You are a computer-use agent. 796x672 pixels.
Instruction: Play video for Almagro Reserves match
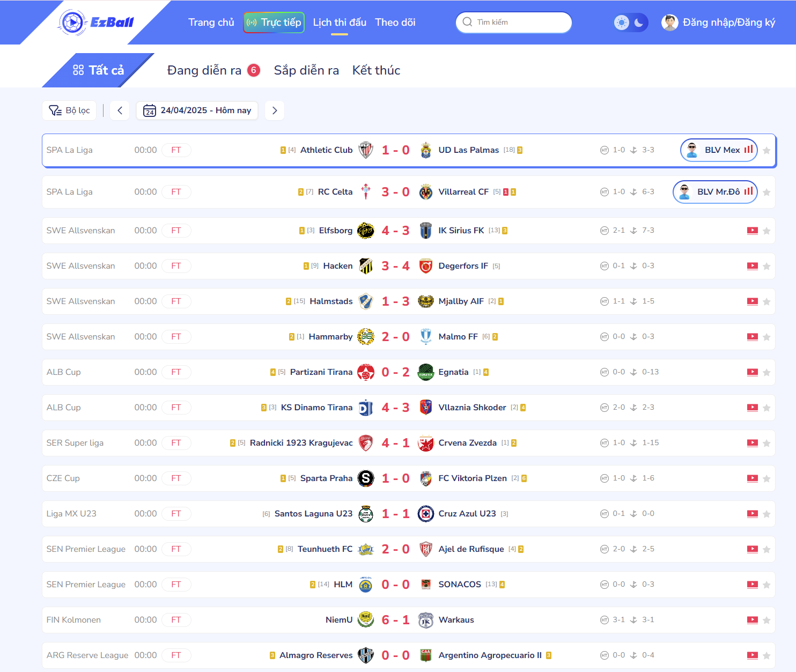[753, 655]
